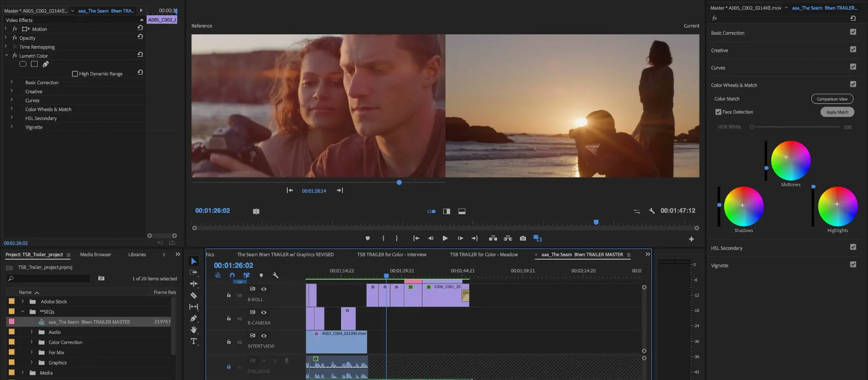This screenshot has width=868, height=380.
Task: Select the Razor tool
Action: 194,295
